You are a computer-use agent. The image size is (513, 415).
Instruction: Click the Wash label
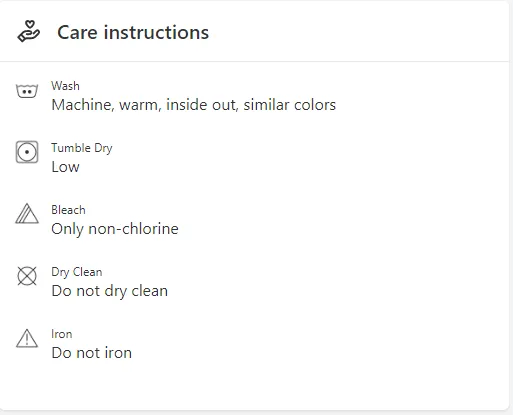pos(65,86)
